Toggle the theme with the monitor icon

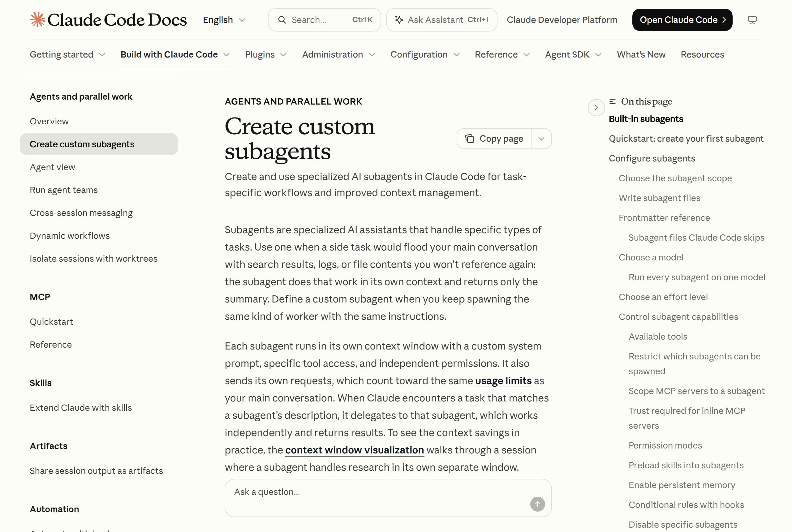pos(752,20)
